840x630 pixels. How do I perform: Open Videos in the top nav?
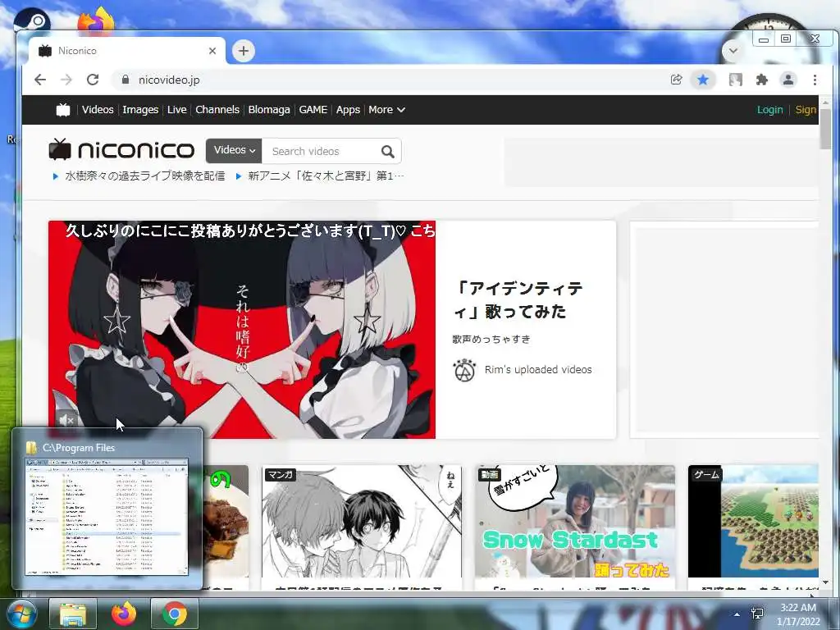coord(98,110)
